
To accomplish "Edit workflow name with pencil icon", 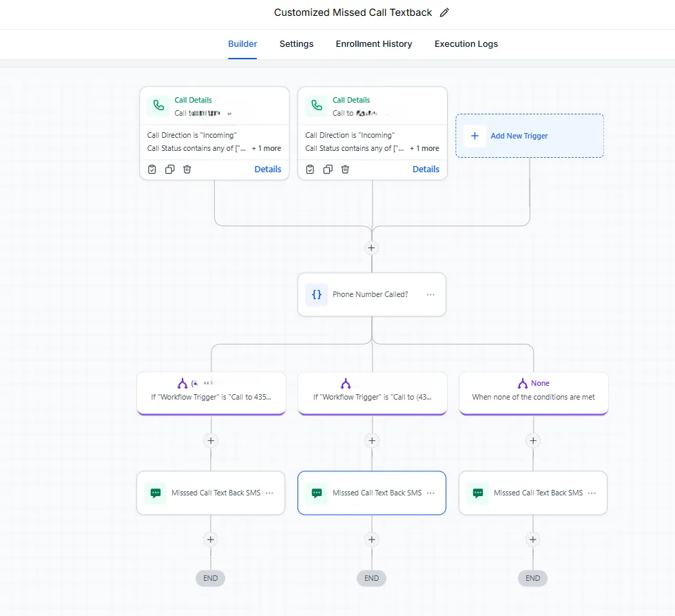I will (444, 12).
